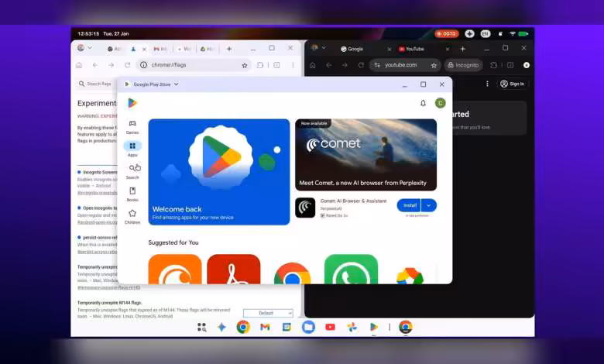This screenshot has height=364, width=604.
Task: Open YouTube from the taskbar shelf
Action: pos(330,328)
